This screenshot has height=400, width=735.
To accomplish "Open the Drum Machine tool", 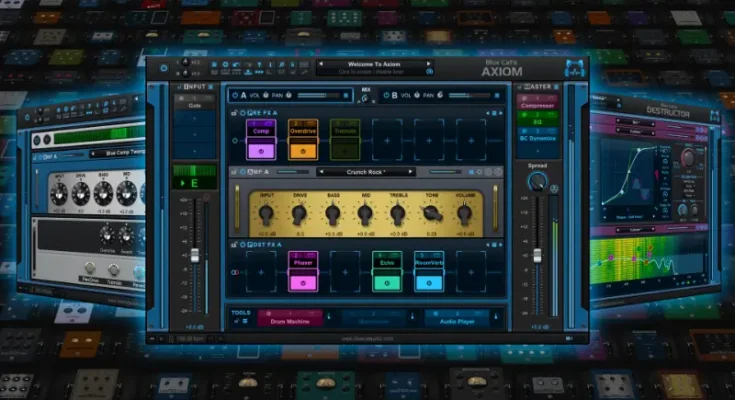I will (x=290, y=318).
